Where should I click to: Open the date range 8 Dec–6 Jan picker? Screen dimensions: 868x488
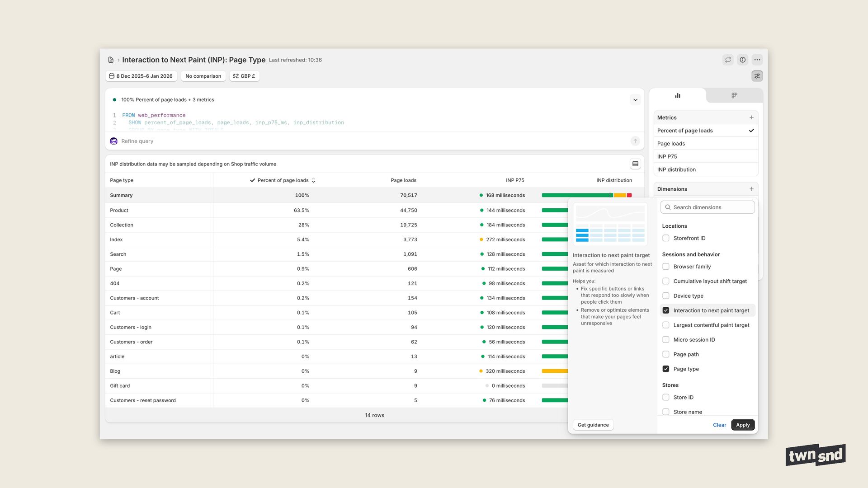tap(141, 76)
